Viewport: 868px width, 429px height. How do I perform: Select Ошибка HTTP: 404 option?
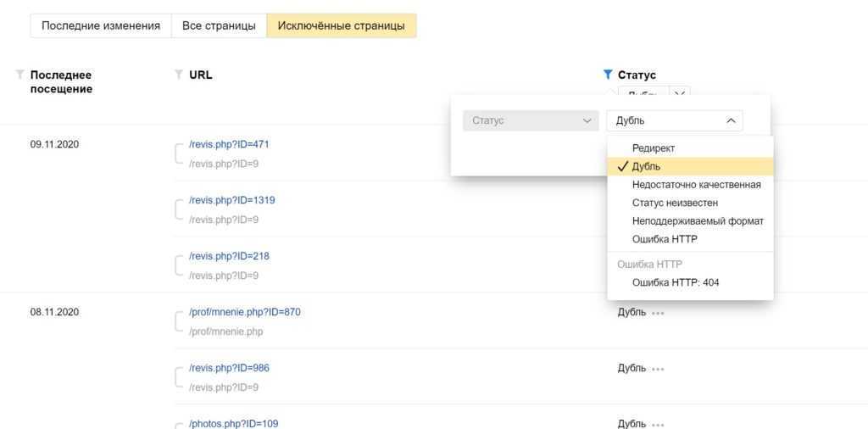pyautogui.click(x=676, y=282)
